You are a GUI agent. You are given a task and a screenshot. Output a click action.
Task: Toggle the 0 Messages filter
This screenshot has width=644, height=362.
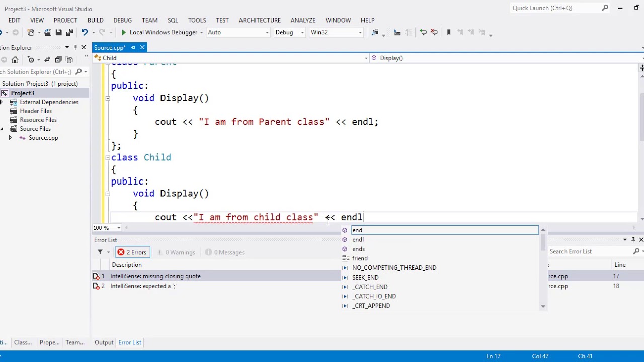(224, 252)
